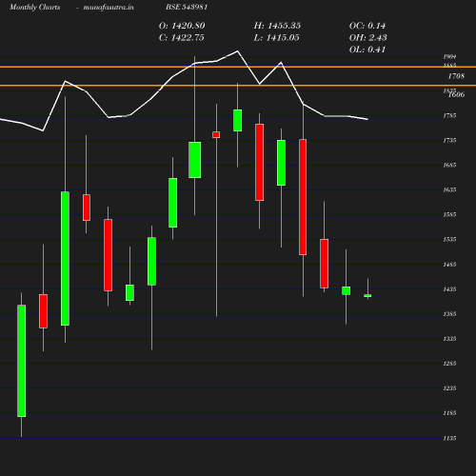Click the '1635' price axis label

pyautogui.click(x=449, y=189)
